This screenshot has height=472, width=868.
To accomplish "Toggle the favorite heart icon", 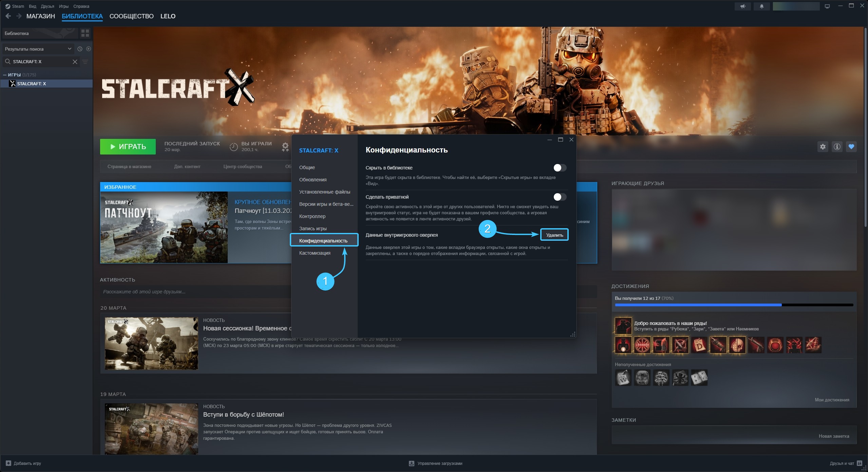I will point(851,147).
